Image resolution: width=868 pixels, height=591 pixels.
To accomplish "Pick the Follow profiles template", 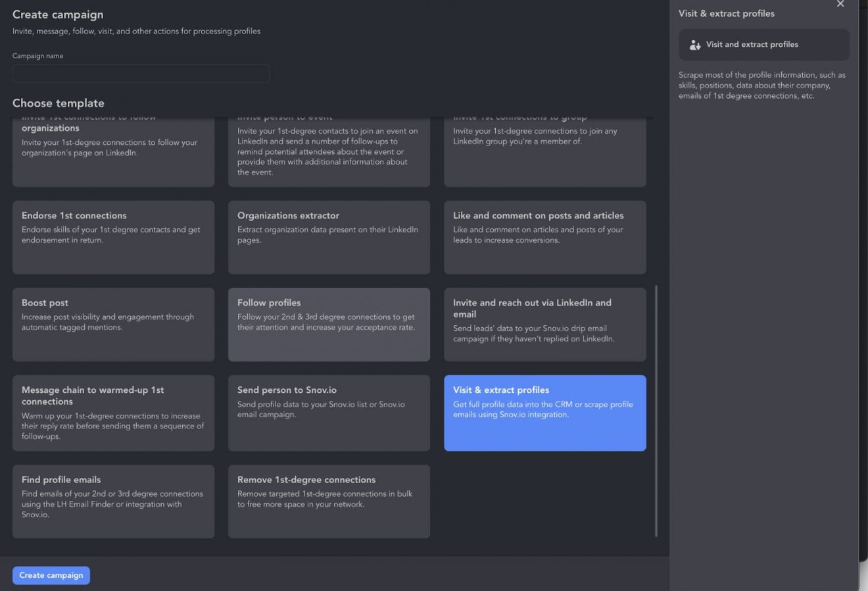I will pos(329,324).
